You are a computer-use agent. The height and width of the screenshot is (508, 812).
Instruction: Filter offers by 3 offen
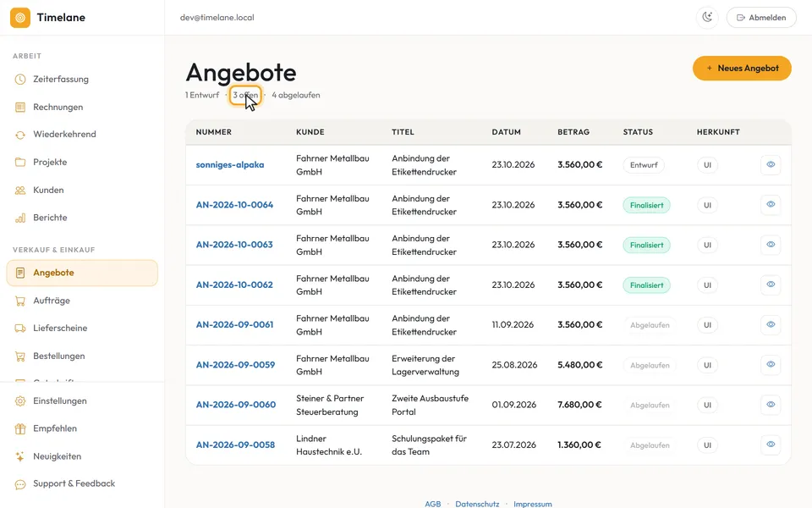coord(245,96)
